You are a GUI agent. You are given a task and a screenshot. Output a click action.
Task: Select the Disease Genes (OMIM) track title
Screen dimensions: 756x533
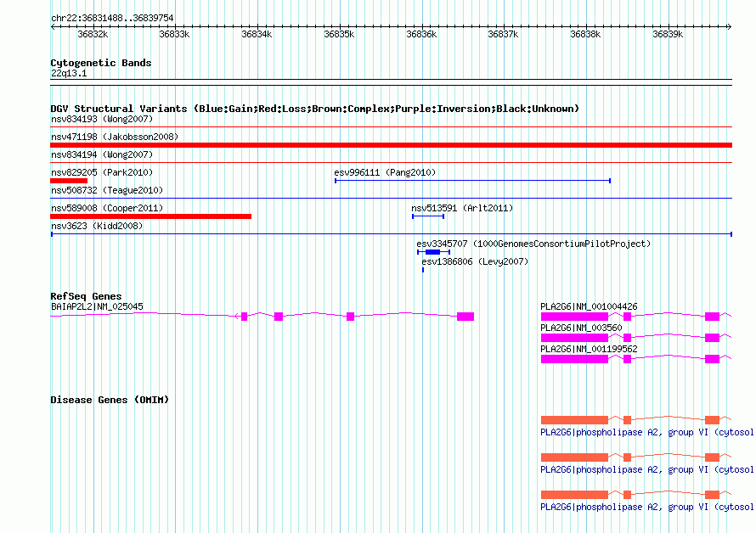click(110, 400)
